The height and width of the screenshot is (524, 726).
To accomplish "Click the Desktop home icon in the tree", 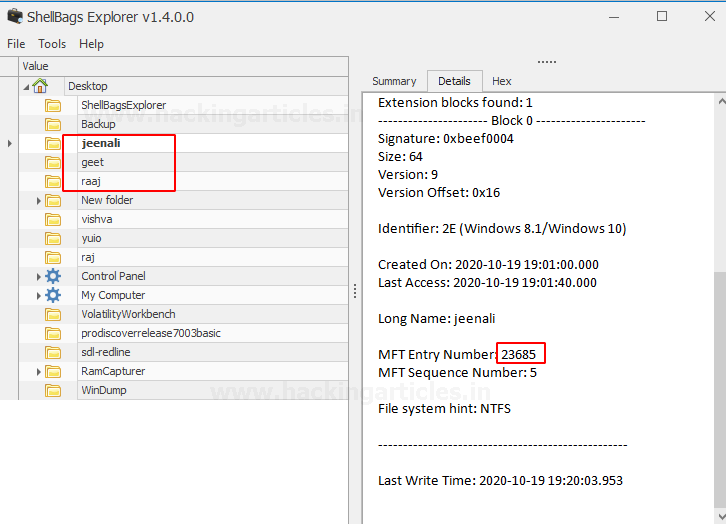I will [x=40, y=86].
